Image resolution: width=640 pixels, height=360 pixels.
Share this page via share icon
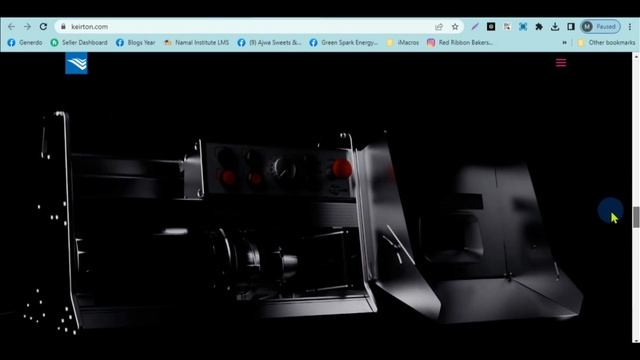pyautogui.click(x=439, y=27)
